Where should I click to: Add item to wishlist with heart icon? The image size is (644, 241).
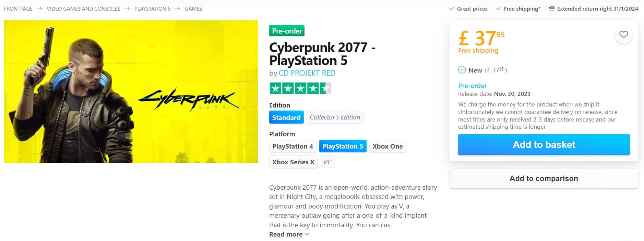point(623,35)
